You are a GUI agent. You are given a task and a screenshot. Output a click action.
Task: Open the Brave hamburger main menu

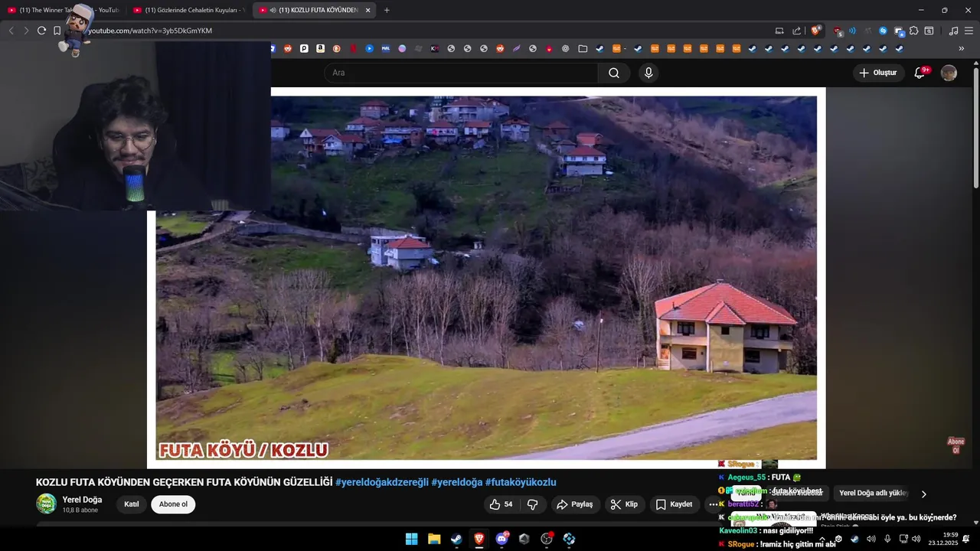click(x=969, y=31)
